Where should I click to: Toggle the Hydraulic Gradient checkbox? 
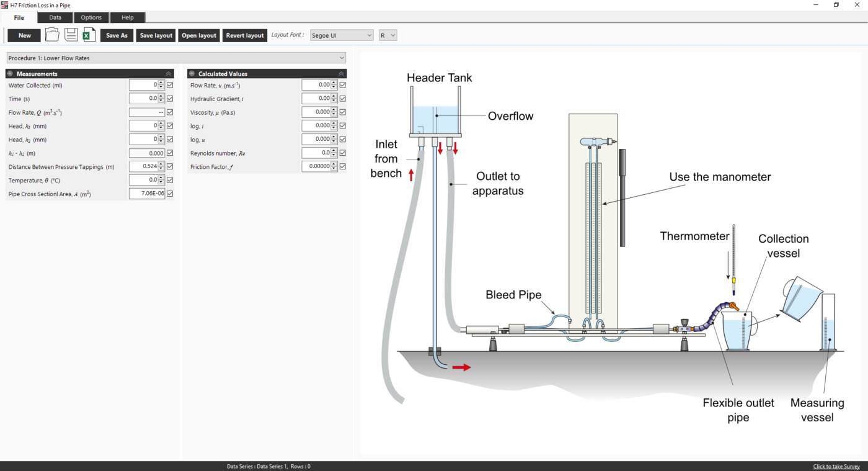[x=343, y=99]
